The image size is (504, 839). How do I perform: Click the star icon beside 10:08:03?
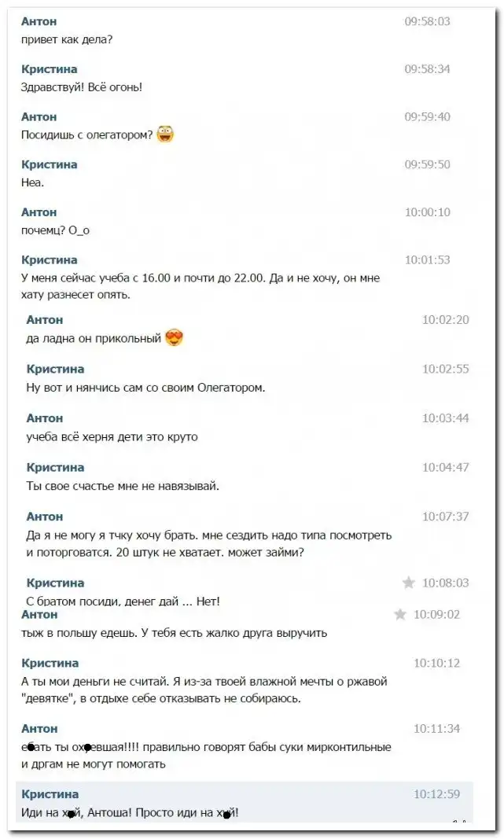pos(409,583)
